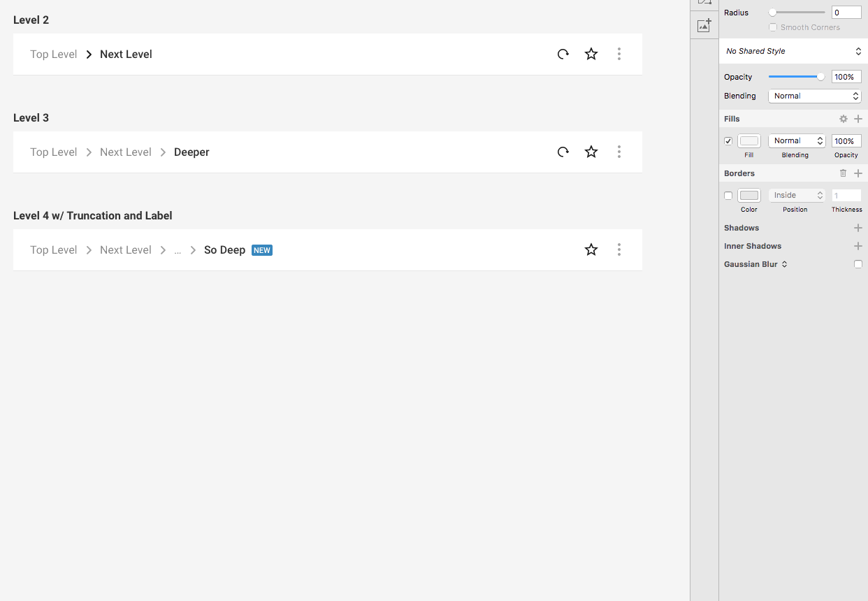Click the Fills settings gear icon
This screenshot has height=601, width=868.
844,119
